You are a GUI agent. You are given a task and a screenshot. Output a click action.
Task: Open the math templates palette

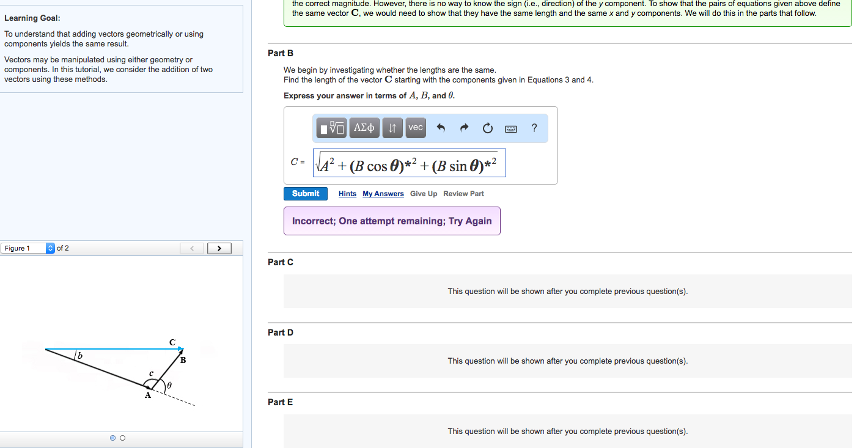tap(330, 128)
